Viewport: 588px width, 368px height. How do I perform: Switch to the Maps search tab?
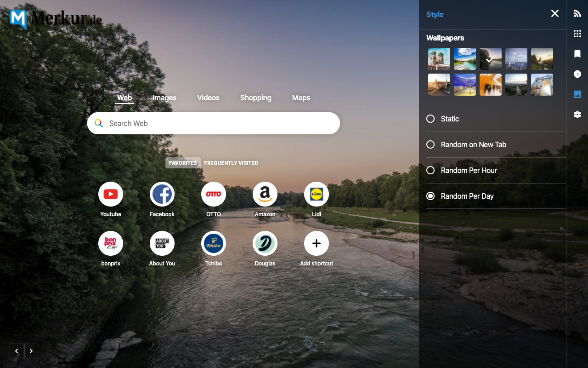click(x=301, y=98)
